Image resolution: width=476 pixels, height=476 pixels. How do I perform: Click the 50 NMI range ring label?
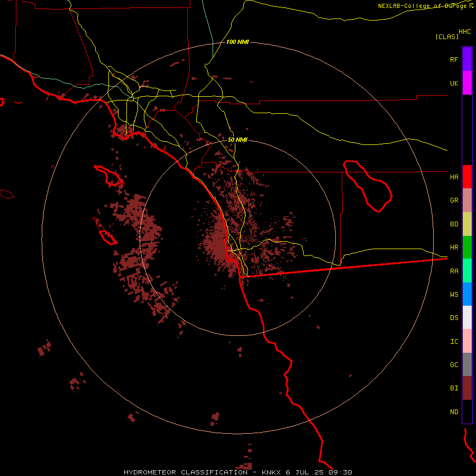[x=237, y=140]
